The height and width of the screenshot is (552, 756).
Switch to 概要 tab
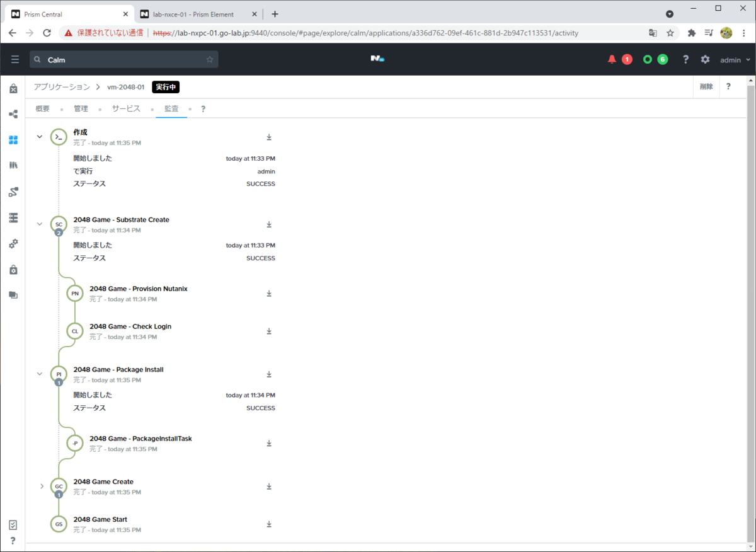coord(43,108)
